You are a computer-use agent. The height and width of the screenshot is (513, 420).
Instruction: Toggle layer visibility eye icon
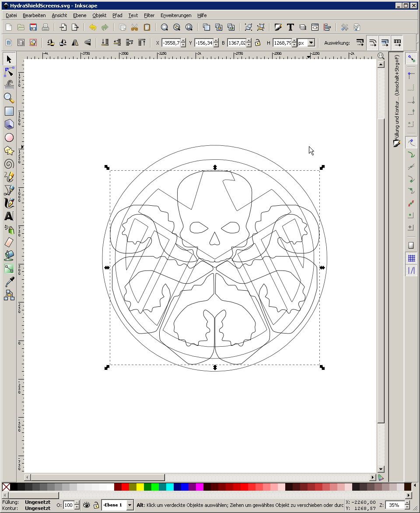click(86, 505)
